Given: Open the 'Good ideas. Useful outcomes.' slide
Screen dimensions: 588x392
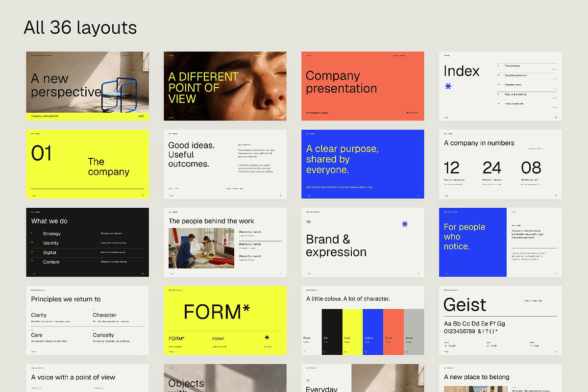Looking at the screenshot, I should pyautogui.click(x=225, y=164).
